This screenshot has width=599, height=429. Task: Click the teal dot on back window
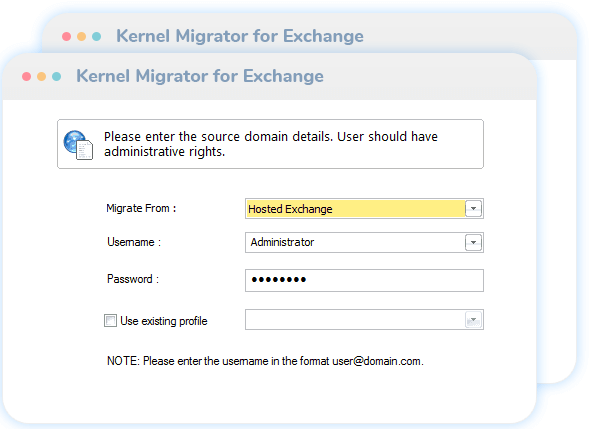pos(97,36)
